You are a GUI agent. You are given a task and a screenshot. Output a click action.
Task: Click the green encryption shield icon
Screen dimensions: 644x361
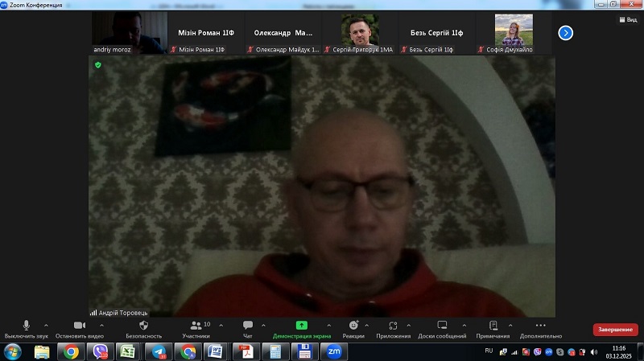tap(98, 64)
